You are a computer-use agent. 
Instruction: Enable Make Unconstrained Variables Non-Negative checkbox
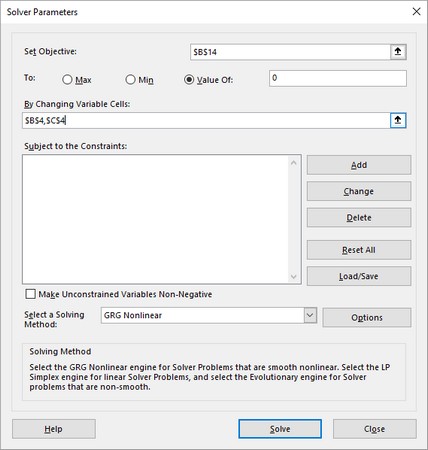click(30, 294)
